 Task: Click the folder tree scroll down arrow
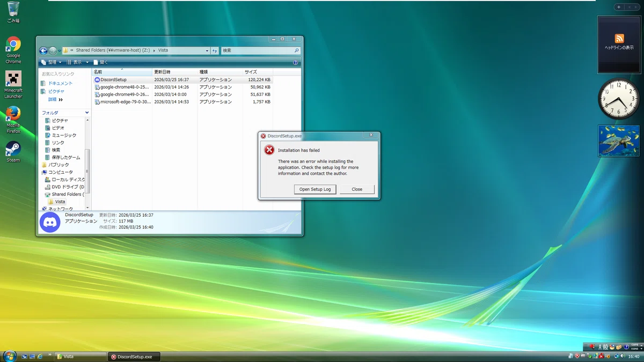(88, 207)
